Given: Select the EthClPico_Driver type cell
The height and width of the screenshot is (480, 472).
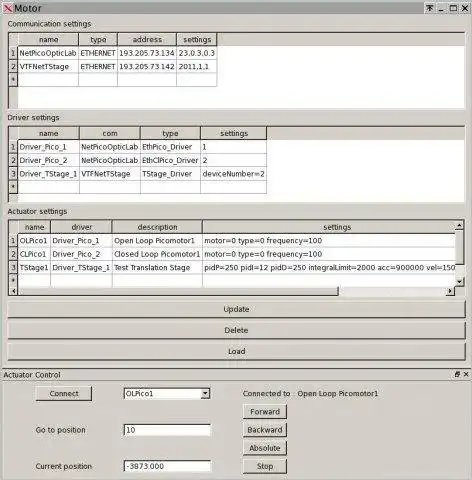Looking at the screenshot, I should pyautogui.click(x=170, y=160).
